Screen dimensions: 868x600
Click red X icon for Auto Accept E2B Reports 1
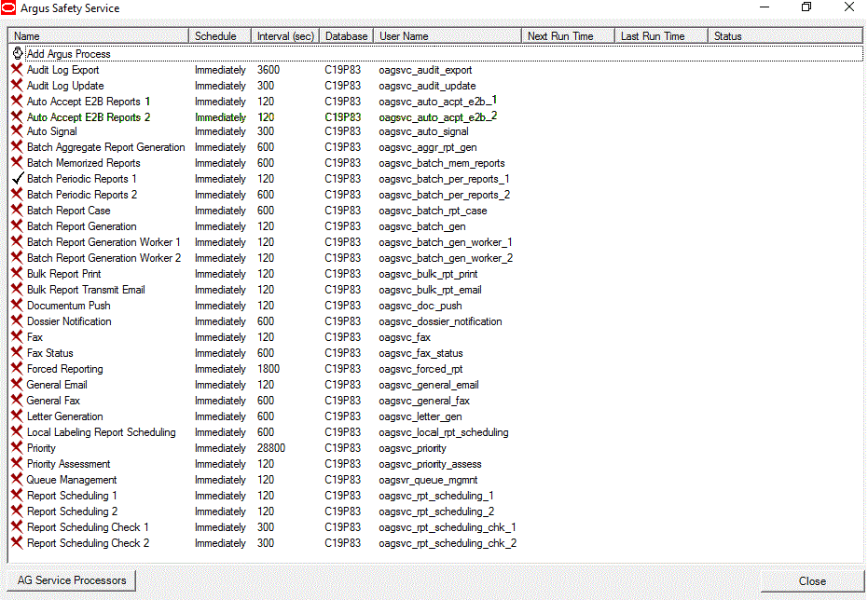click(x=17, y=102)
